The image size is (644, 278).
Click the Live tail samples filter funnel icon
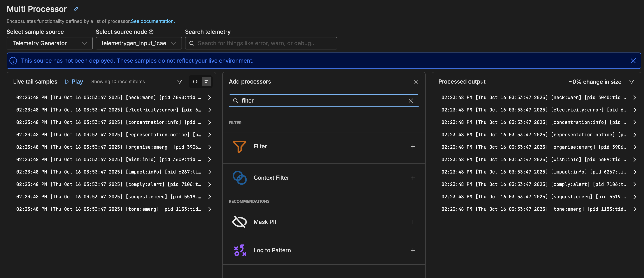click(x=179, y=82)
